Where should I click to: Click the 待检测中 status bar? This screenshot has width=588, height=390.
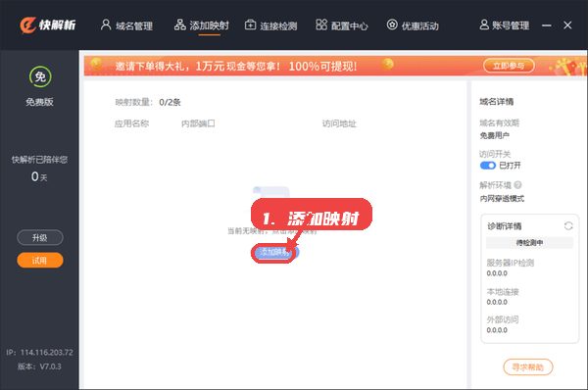(529, 243)
